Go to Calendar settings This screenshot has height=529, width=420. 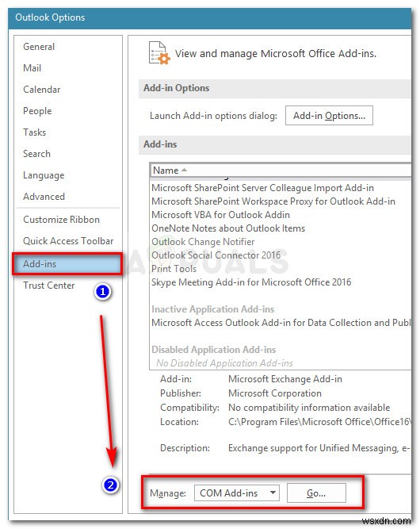pyautogui.click(x=42, y=90)
